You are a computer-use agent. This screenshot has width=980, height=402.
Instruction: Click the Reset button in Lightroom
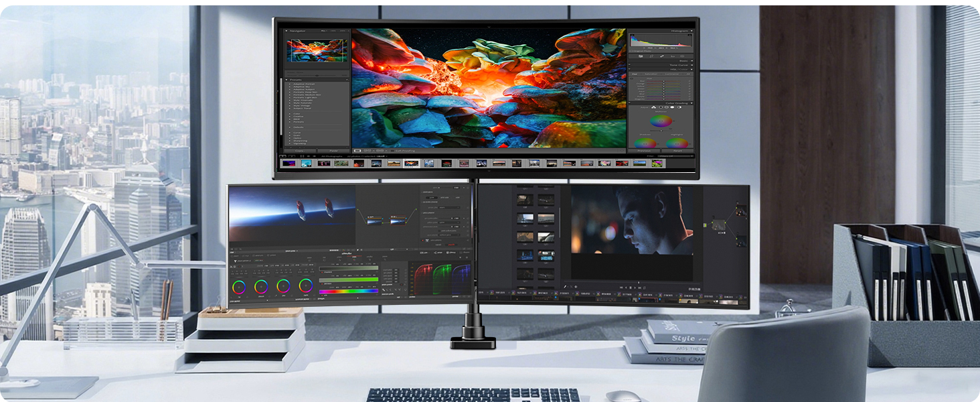[676, 151]
